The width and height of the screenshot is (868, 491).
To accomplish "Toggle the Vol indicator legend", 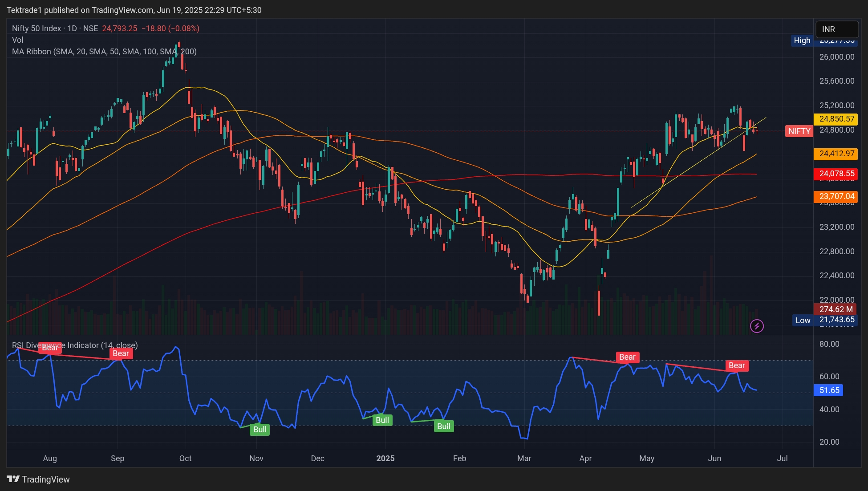I will (18, 40).
